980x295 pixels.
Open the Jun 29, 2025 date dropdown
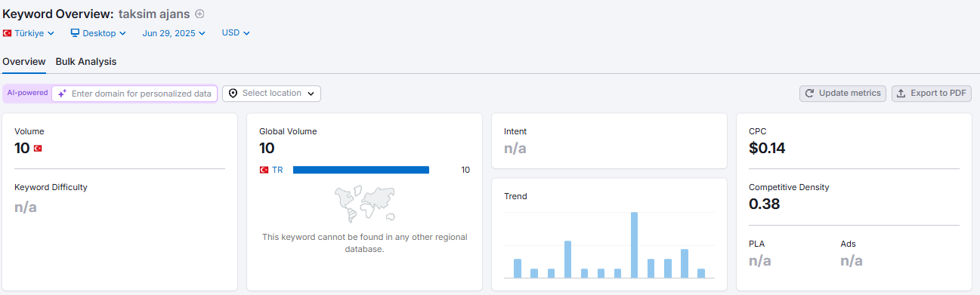click(x=174, y=33)
